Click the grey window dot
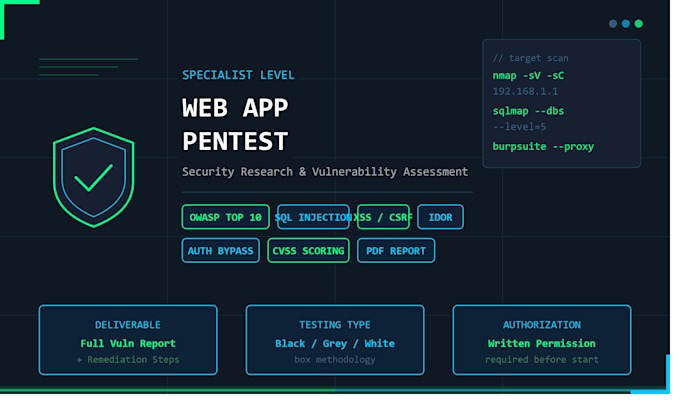Viewport: 680px width, 404px height. (x=613, y=23)
